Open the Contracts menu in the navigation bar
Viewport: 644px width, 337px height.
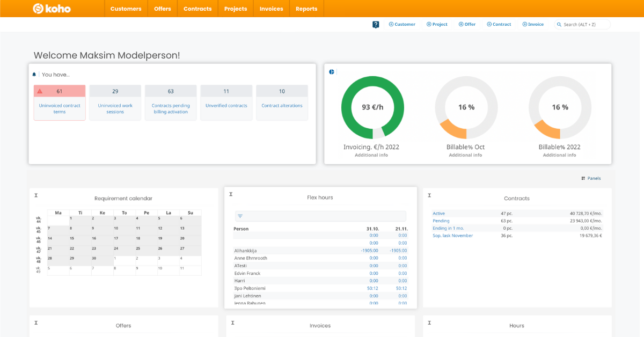(x=197, y=8)
